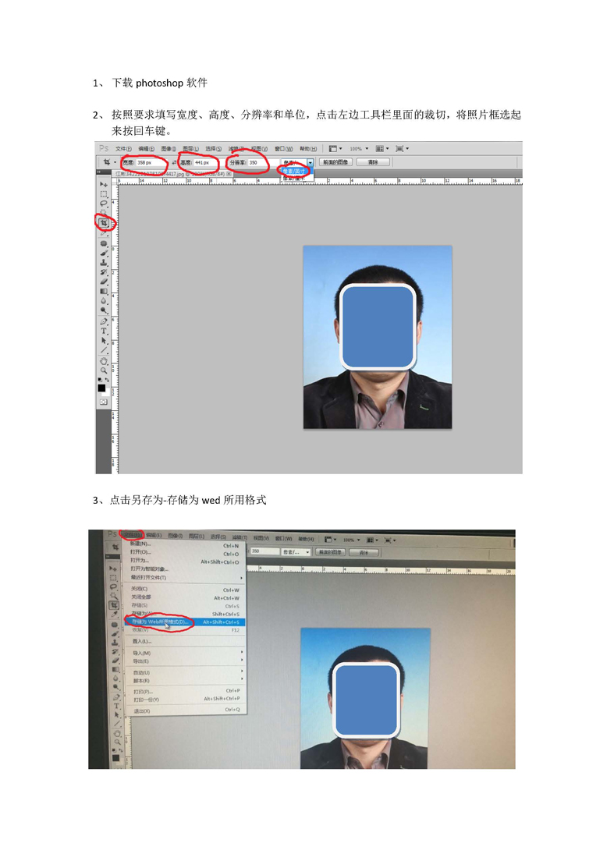
Task: Select the Eraser tool in step 2 screenshot
Action: (x=104, y=282)
